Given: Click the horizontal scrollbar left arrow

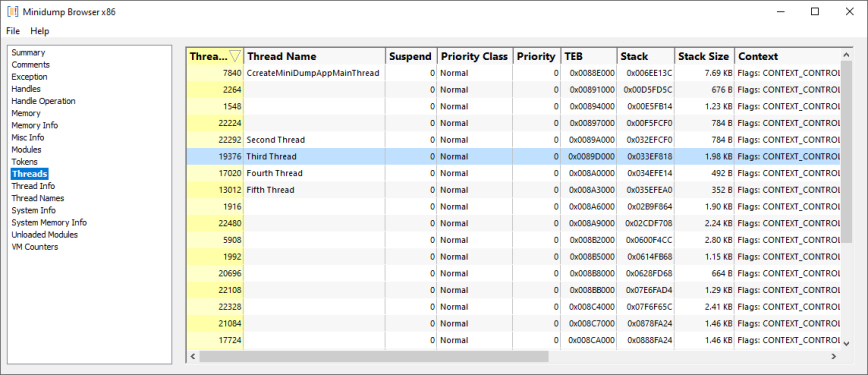Looking at the screenshot, I should pyautogui.click(x=193, y=357).
